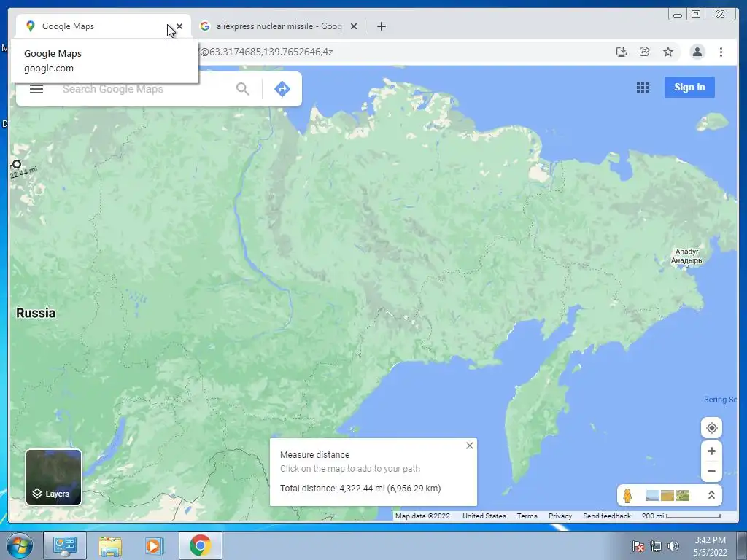The height and width of the screenshot is (560, 747).
Task: Open the Chrome profile avatar menu
Action: [697, 52]
